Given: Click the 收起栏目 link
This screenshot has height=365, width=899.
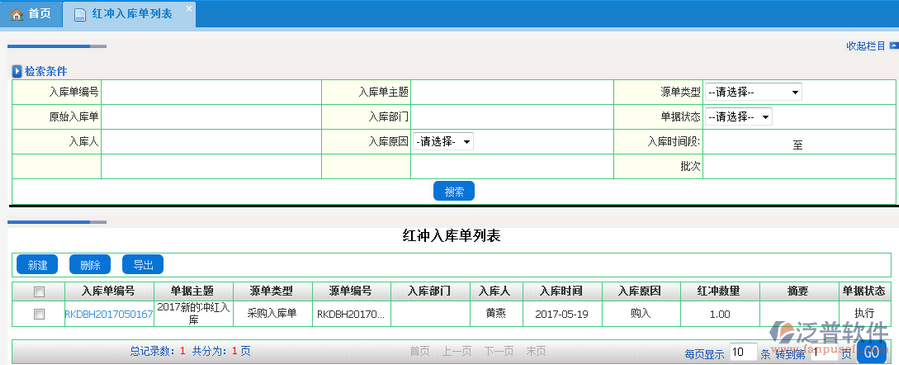Looking at the screenshot, I should click(866, 46).
